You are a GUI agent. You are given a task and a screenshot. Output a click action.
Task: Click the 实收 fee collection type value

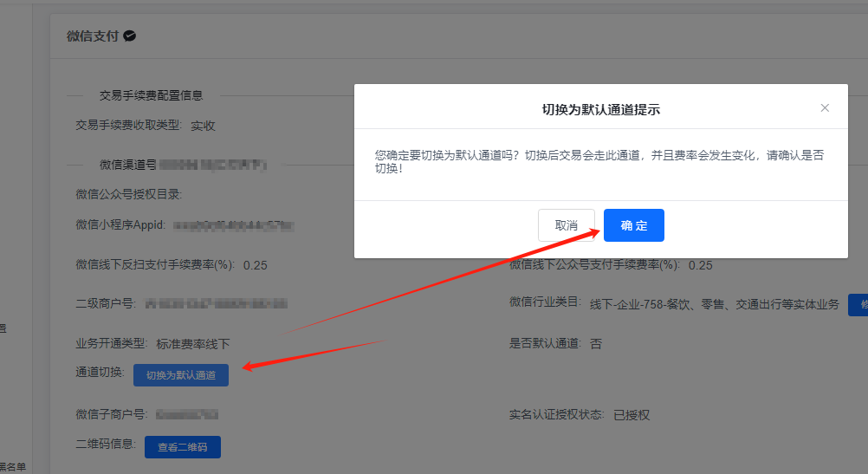pos(203,126)
